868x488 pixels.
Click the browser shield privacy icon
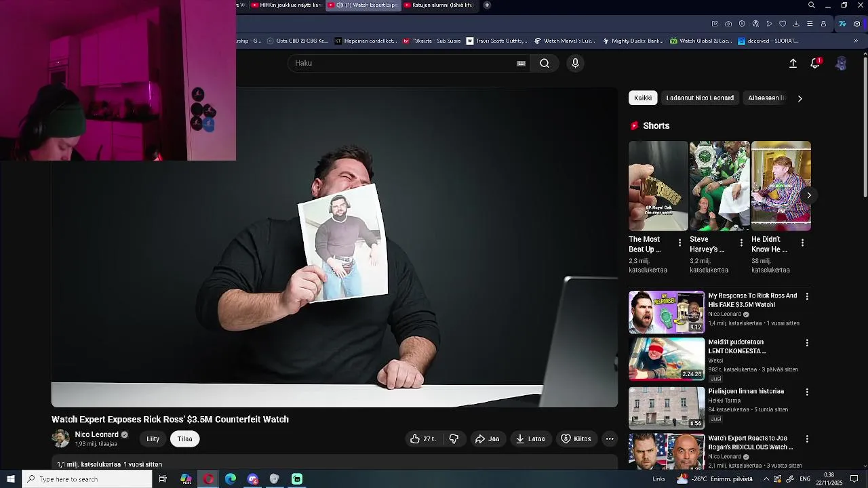pyautogui.click(x=742, y=24)
